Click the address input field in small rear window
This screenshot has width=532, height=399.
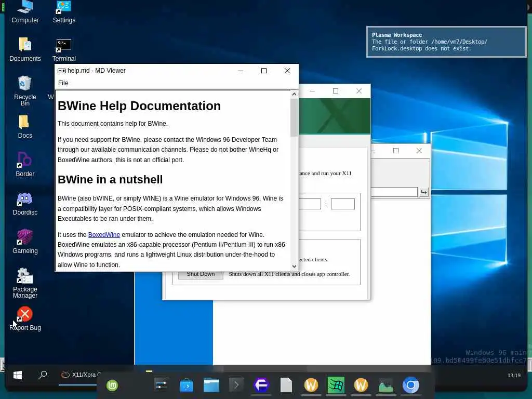(394, 192)
